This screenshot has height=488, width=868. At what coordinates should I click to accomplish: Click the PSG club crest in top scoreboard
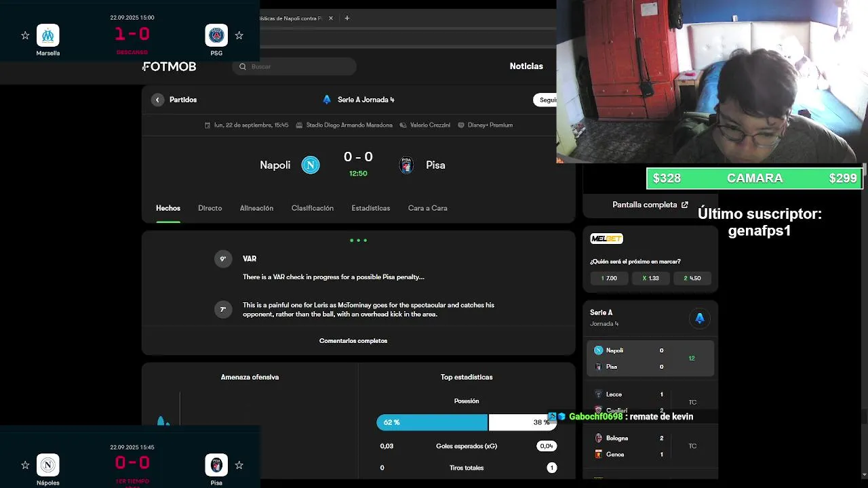coord(216,35)
